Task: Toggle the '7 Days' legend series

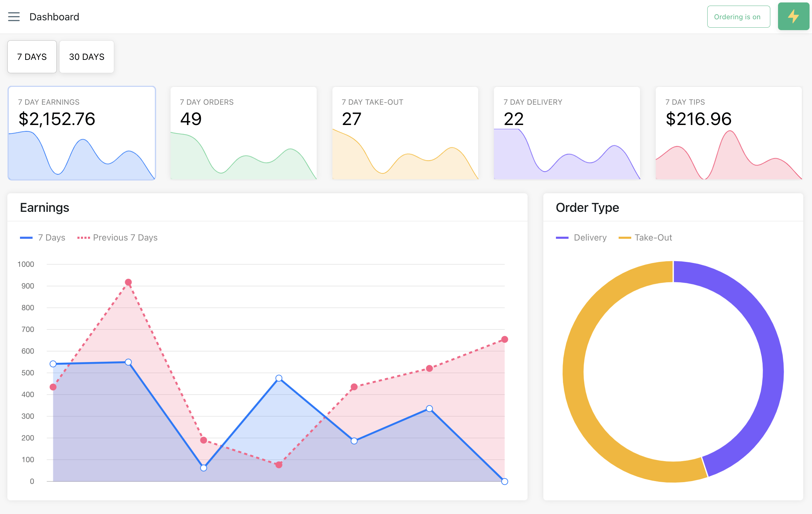Action: [x=43, y=237]
